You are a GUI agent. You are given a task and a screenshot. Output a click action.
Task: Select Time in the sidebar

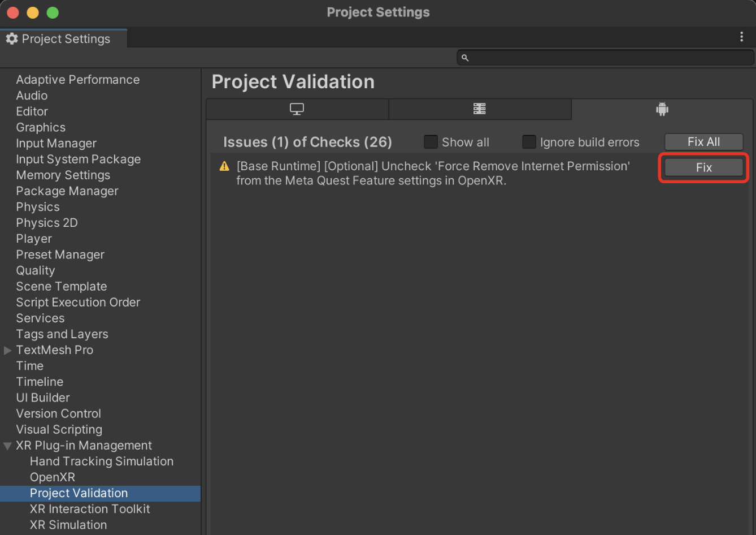click(x=29, y=366)
